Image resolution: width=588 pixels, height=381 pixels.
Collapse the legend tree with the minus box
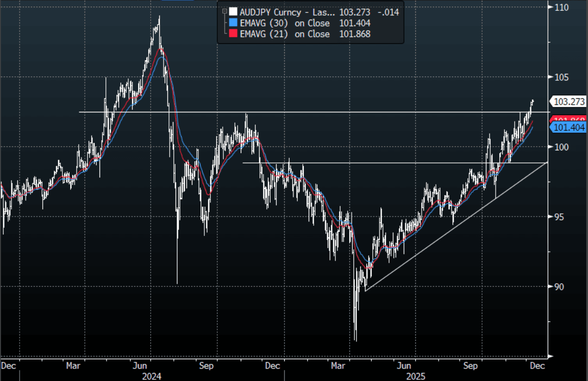tap(223, 11)
